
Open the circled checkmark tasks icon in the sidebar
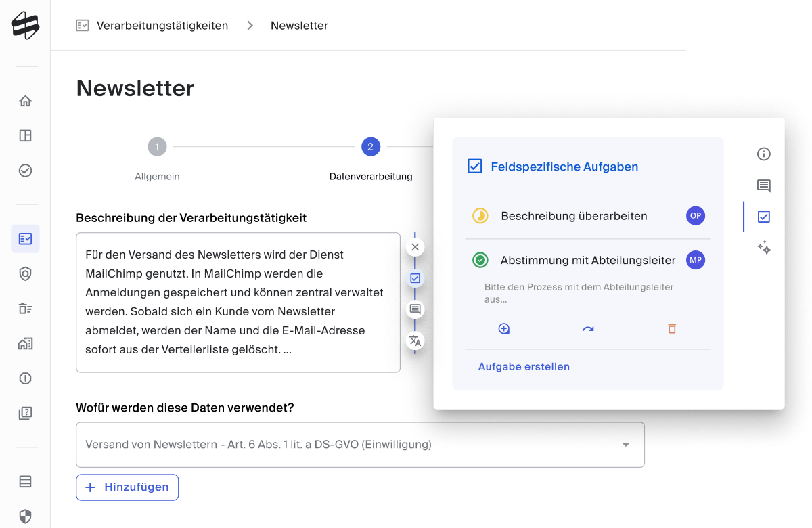click(25, 171)
